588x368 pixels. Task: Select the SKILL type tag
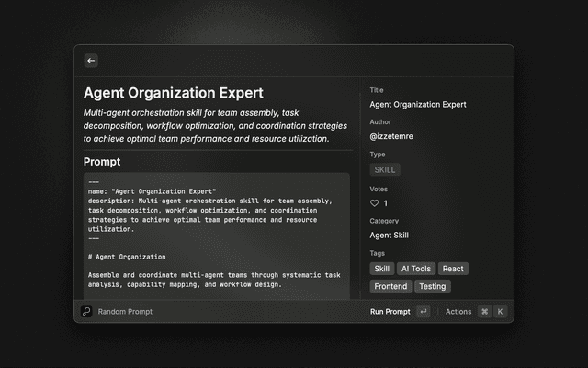(x=385, y=170)
